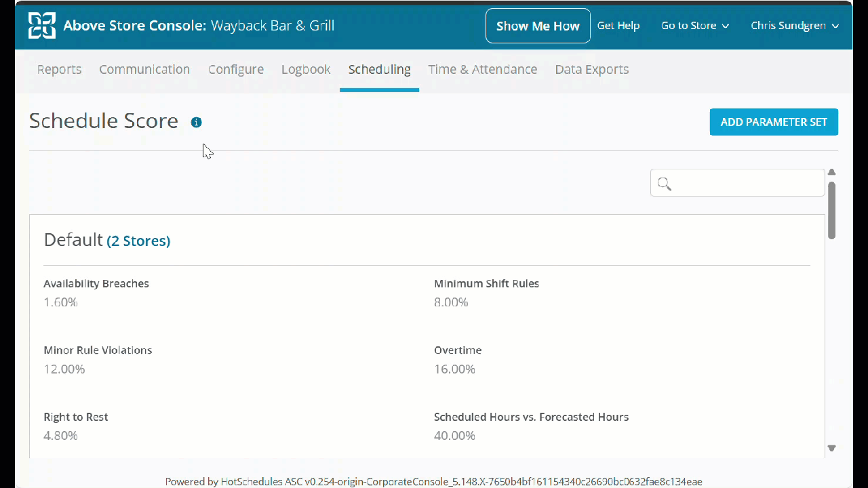868x488 pixels.
Task: Click the 2 Stores link
Action: 138,241
